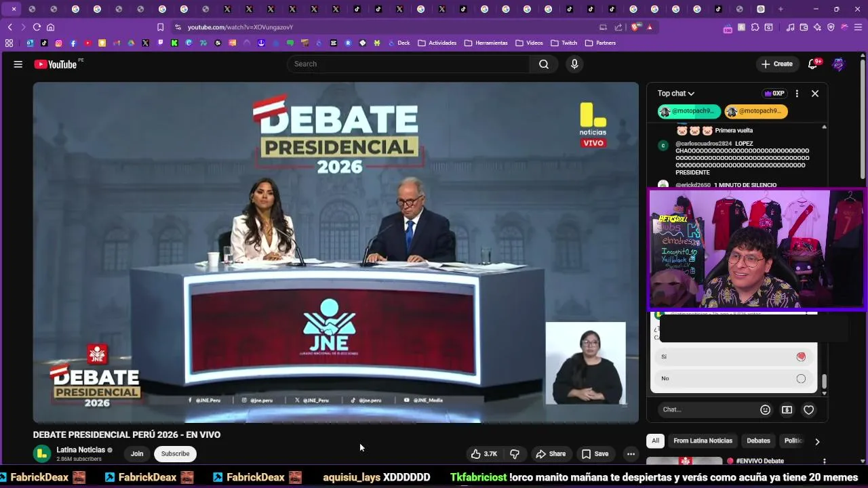
Task: Open the Facebook bookmark
Action: [73, 43]
